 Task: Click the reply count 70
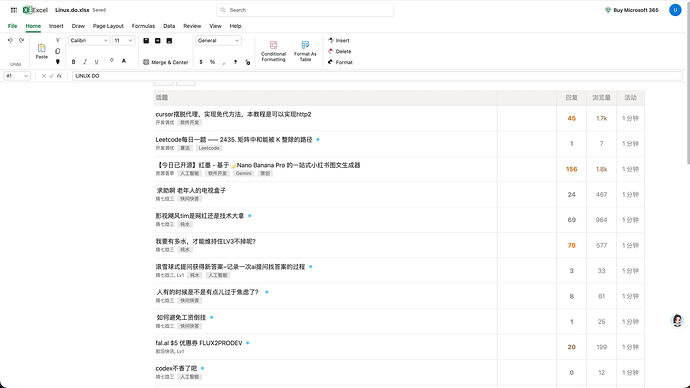coord(571,245)
